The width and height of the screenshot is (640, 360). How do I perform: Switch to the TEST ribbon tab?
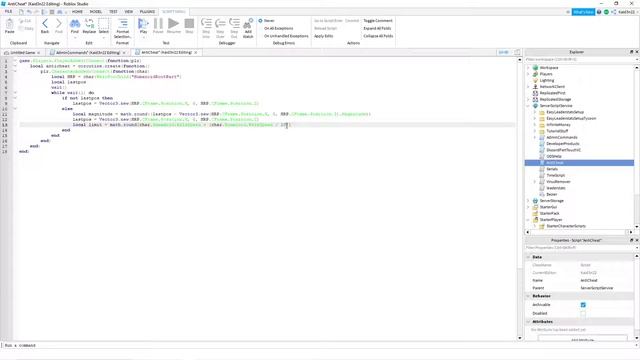tap(113, 12)
